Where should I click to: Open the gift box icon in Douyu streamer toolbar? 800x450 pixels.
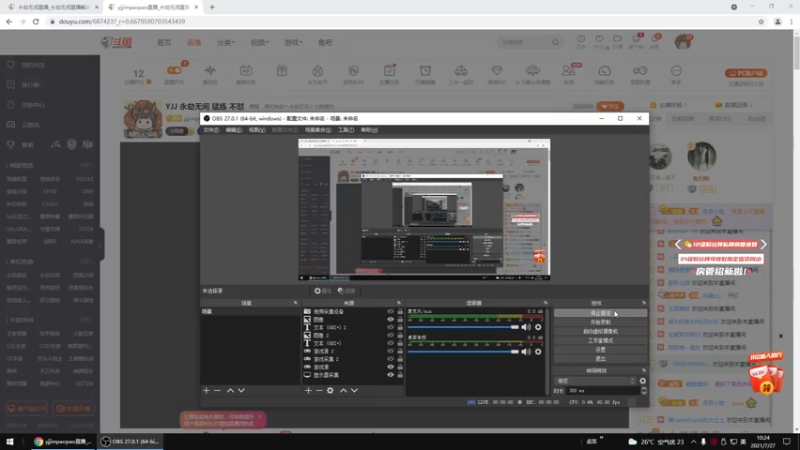(282, 71)
